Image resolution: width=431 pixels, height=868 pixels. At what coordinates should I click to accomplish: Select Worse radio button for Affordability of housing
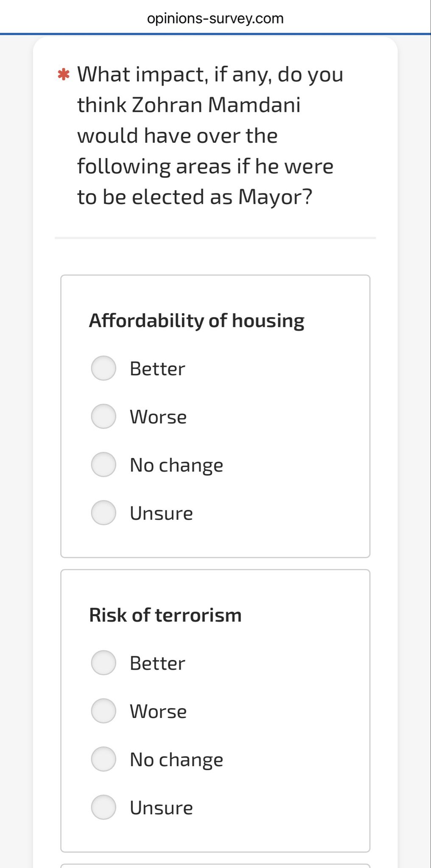click(104, 416)
